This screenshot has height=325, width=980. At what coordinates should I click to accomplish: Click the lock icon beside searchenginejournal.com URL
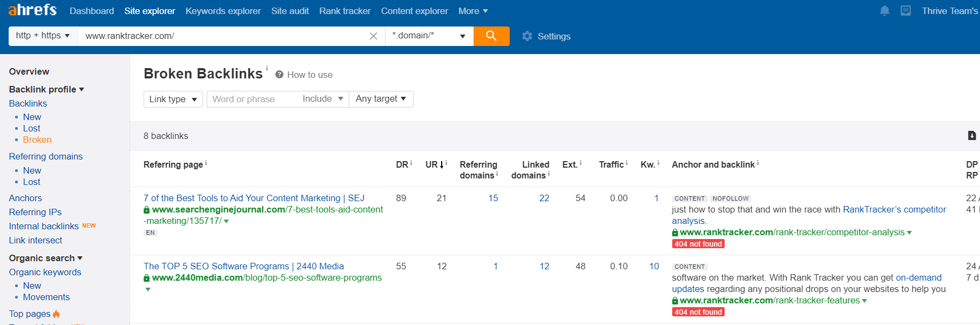tap(146, 210)
